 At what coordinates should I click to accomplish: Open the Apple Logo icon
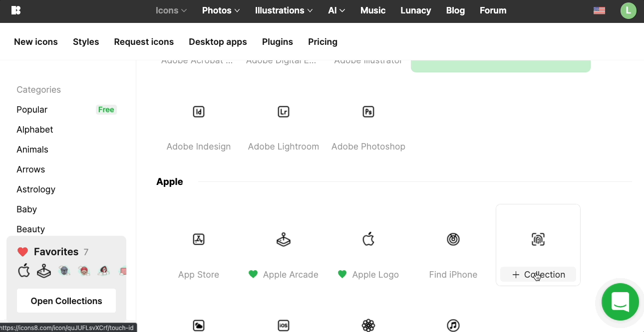(x=368, y=240)
